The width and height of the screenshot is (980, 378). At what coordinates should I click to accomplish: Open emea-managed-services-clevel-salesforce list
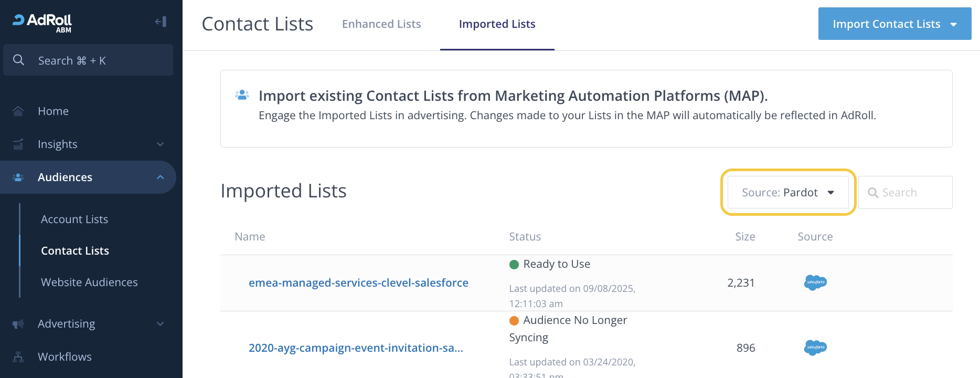pyautogui.click(x=358, y=283)
